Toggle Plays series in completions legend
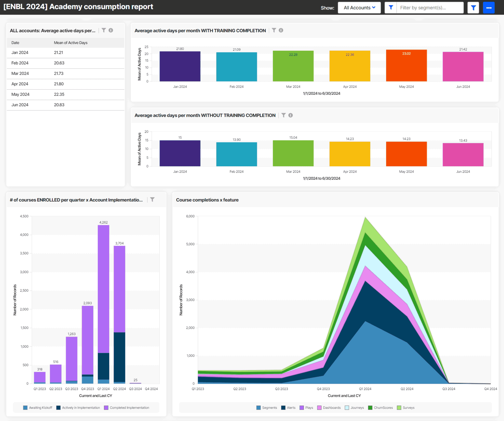Image resolution: width=504 pixels, height=421 pixels. click(x=307, y=408)
